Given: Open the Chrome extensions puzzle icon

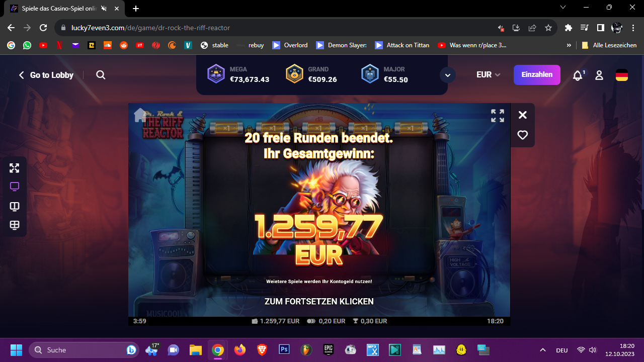Looking at the screenshot, I should point(569,28).
